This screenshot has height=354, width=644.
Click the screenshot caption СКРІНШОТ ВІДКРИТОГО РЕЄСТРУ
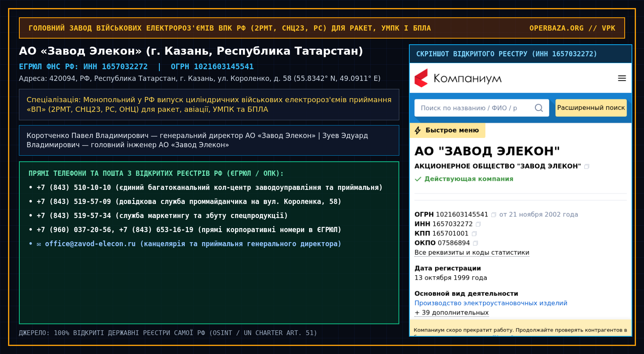click(506, 54)
